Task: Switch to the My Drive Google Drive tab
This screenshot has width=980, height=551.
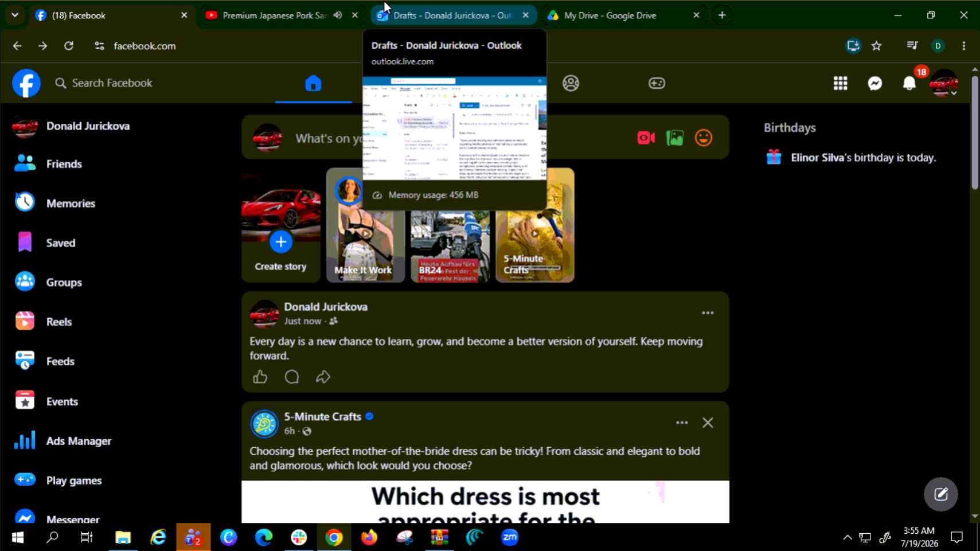Action: [624, 15]
